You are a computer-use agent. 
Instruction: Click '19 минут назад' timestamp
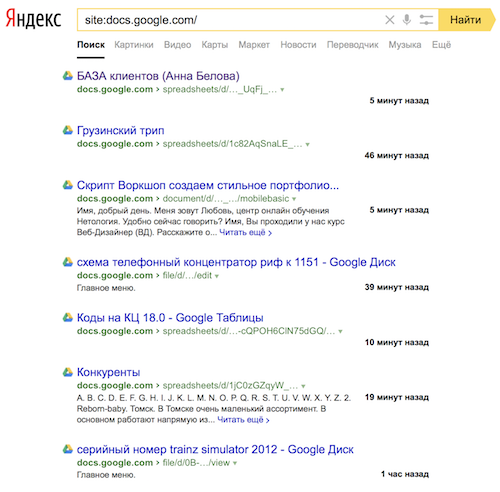pos(397,397)
